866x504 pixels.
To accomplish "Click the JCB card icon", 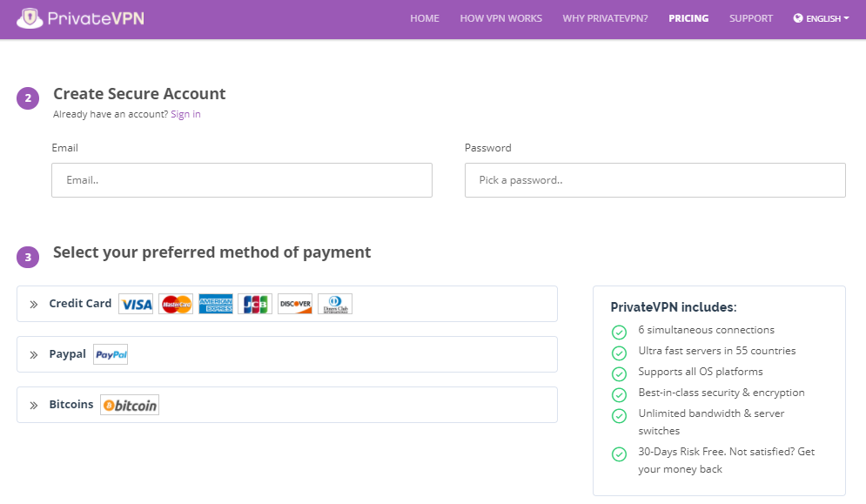I will point(255,304).
